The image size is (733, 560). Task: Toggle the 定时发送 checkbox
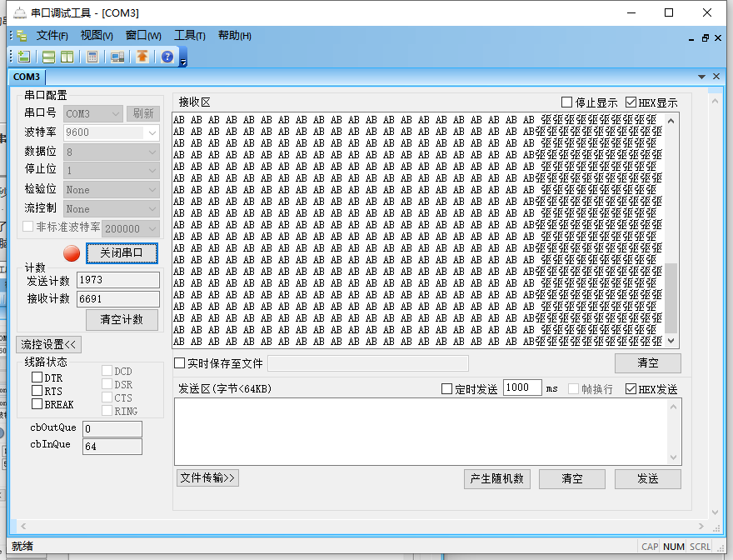pos(446,389)
